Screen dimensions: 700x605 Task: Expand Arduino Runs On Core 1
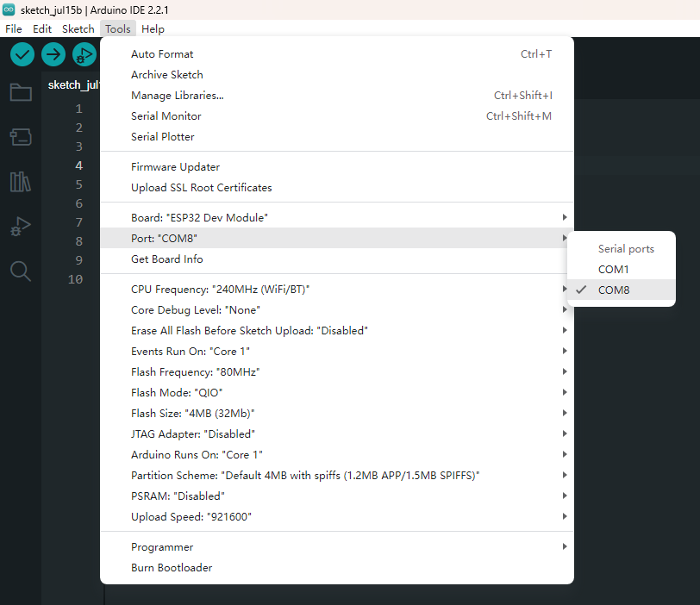337,455
